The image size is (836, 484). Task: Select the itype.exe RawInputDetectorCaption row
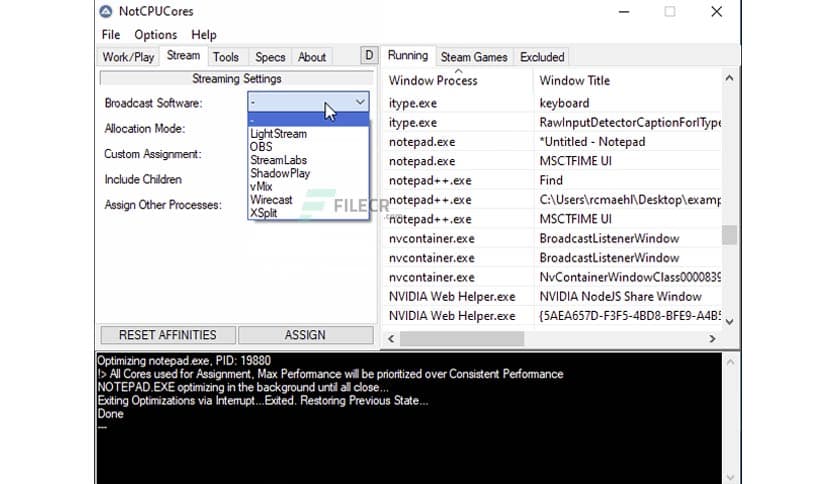pos(552,123)
